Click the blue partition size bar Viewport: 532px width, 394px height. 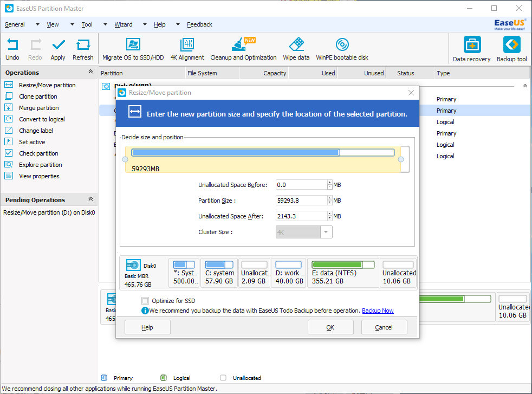263,153
